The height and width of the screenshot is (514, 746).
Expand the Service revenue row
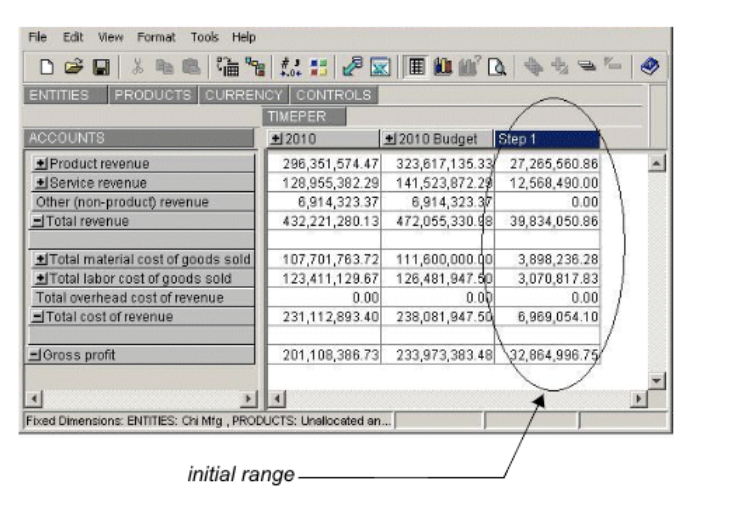(x=42, y=183)
